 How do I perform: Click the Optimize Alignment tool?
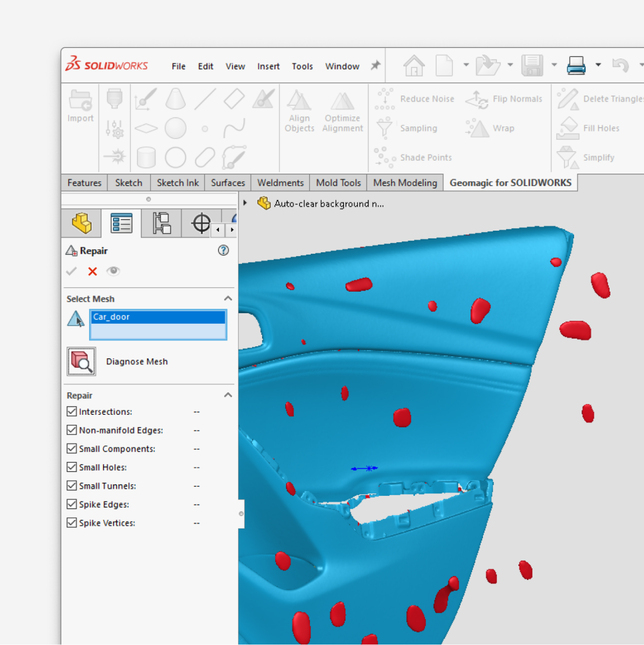[342, 111]
